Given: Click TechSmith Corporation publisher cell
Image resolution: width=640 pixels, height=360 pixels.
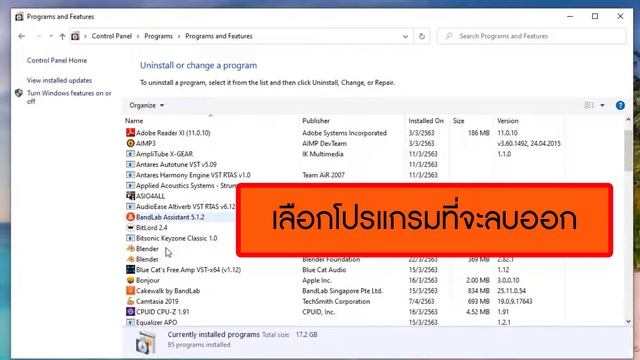Looking at the screenshot, I should (x=336, y=301).
